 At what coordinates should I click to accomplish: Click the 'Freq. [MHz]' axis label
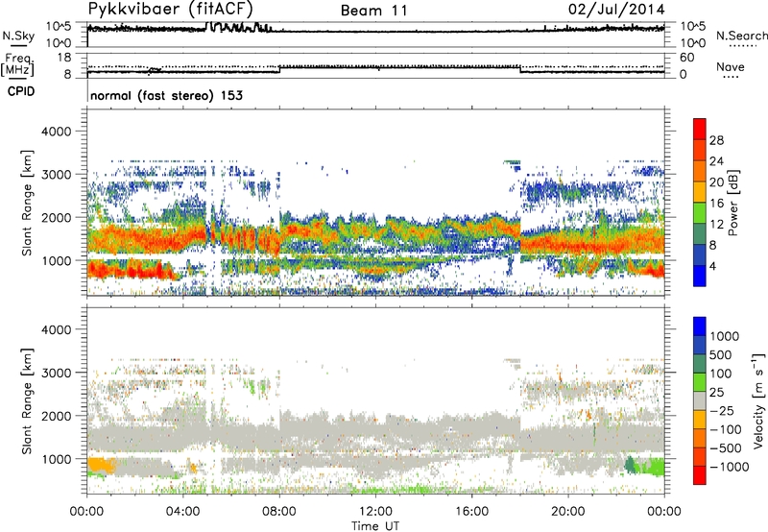pos(18,65)
